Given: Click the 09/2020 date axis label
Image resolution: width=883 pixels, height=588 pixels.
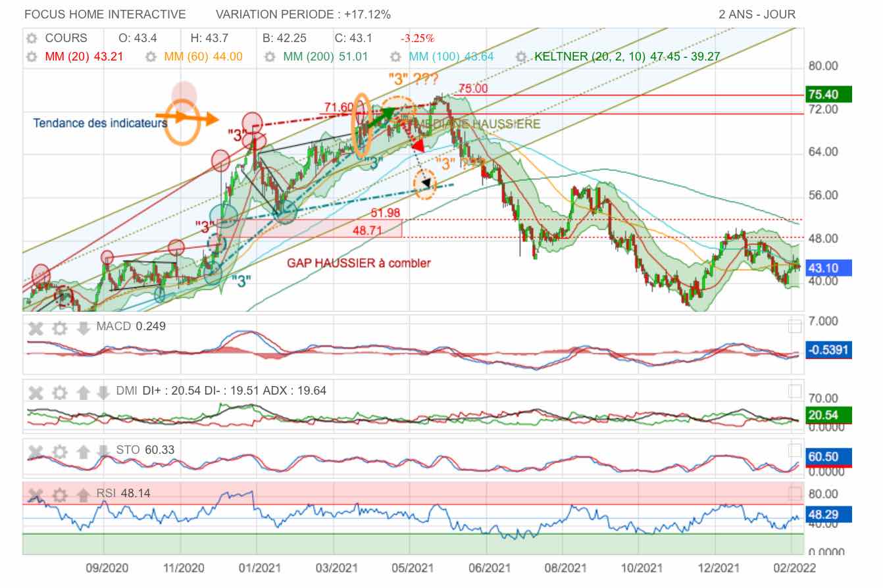Looking at the screenshot, I should tap(107, 567).
